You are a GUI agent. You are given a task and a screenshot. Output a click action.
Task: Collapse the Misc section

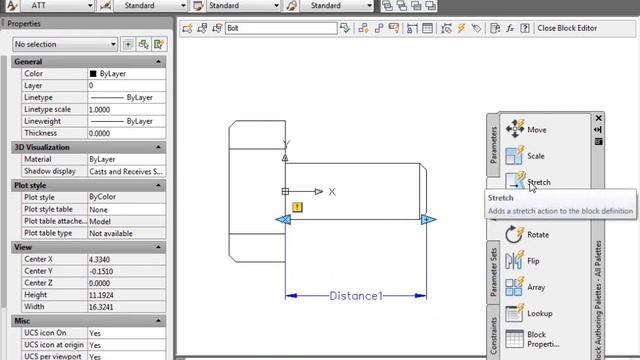158,321
